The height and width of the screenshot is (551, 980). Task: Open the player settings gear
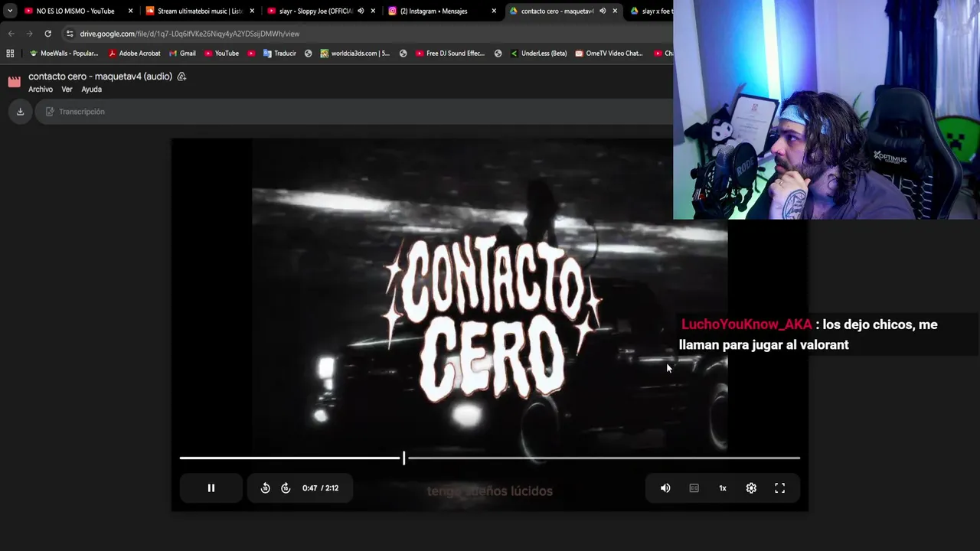click(x=751, y=488)
